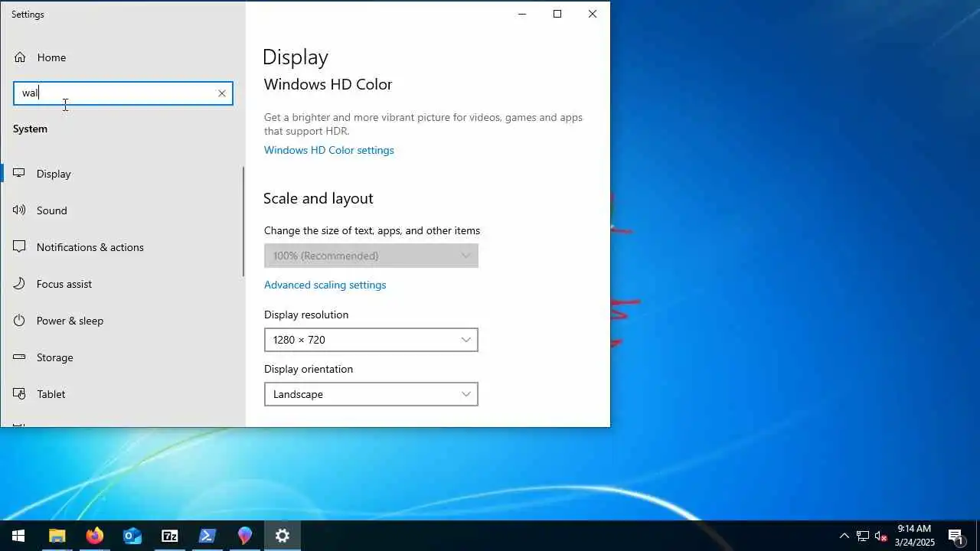Click the taskbar clock showing 9:14 AM

pos(914,536)
